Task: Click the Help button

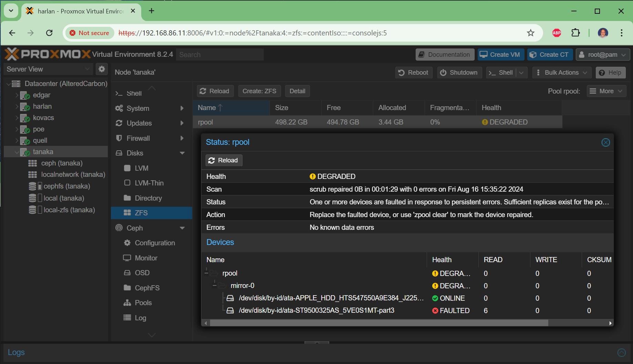Action: coord(611,73)
